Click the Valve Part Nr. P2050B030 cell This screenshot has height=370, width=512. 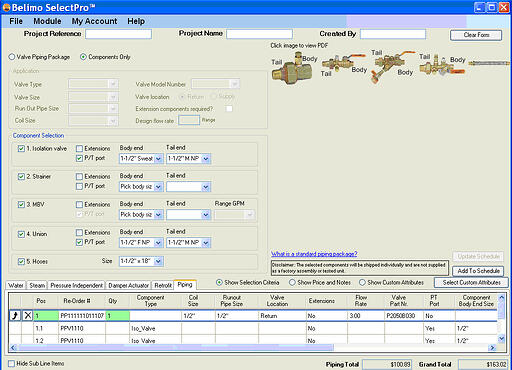click(403, 316)
